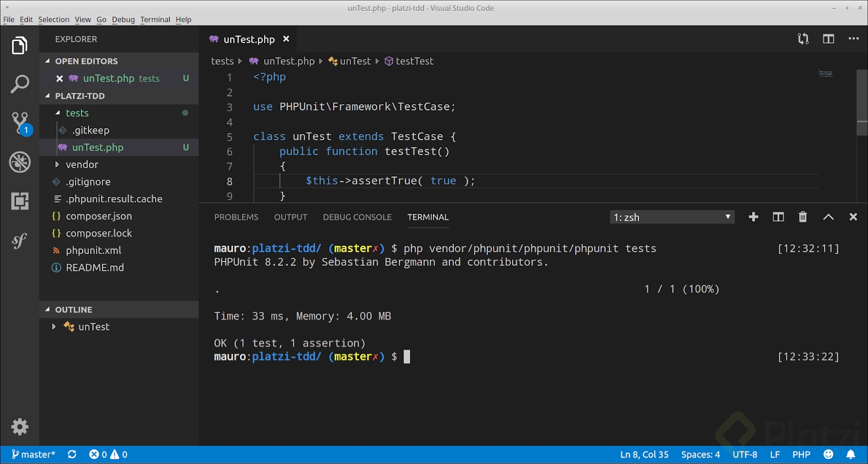
Task: Open unTest.php in the file tree
Action: (119, 148)
